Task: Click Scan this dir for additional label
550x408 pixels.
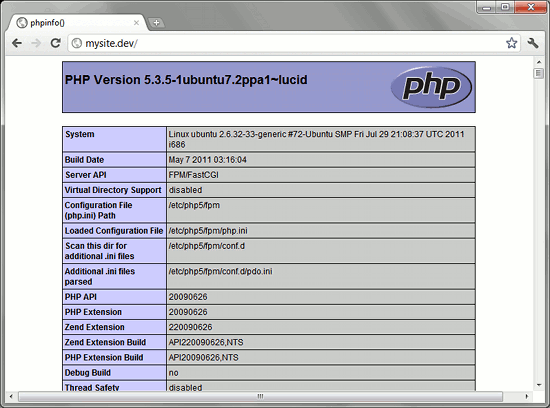Action: point(99,251)
